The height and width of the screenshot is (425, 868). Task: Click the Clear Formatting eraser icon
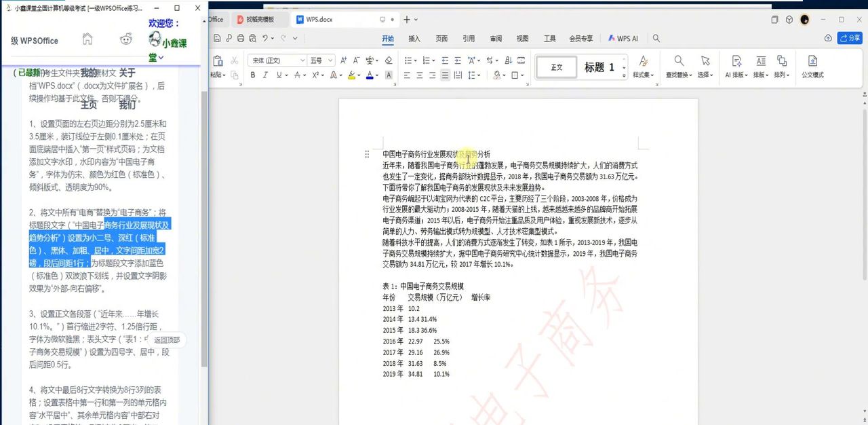point(388,60)
